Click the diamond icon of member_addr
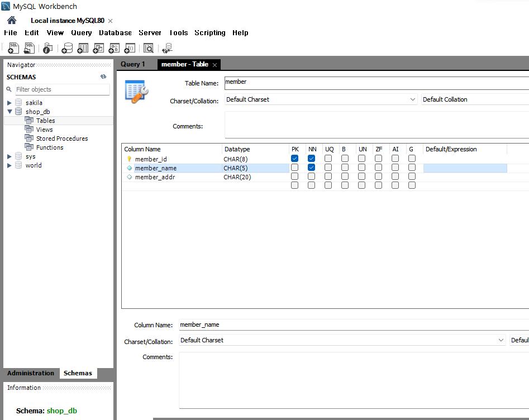This screenshot has width=529, height=420. (x=129, y=177)
